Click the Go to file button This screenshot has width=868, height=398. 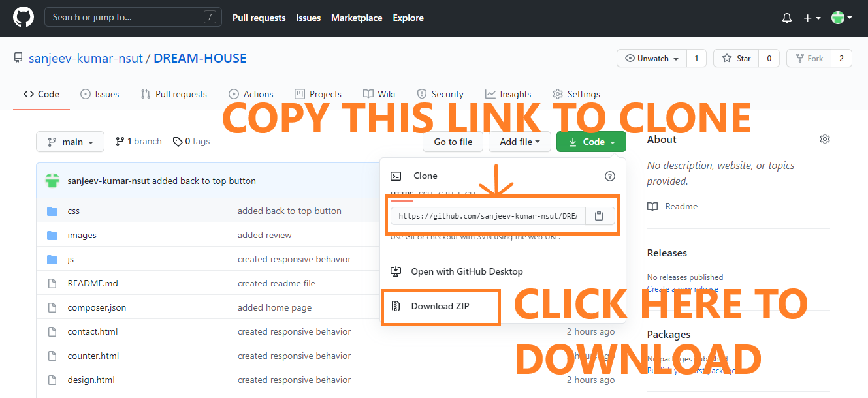pyautogui.click(x=453, y=142)
